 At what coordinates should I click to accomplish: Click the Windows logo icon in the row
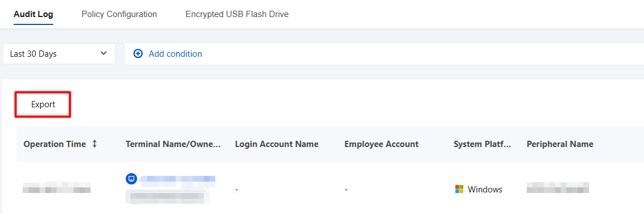coord(459,190)
